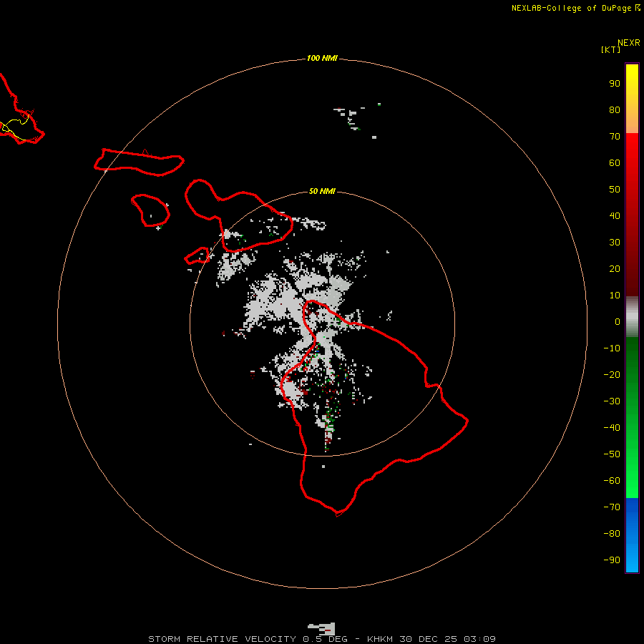The image size is (644, 644).
Task: Click the 70 knot value on color scale
Action: point(615,137)
